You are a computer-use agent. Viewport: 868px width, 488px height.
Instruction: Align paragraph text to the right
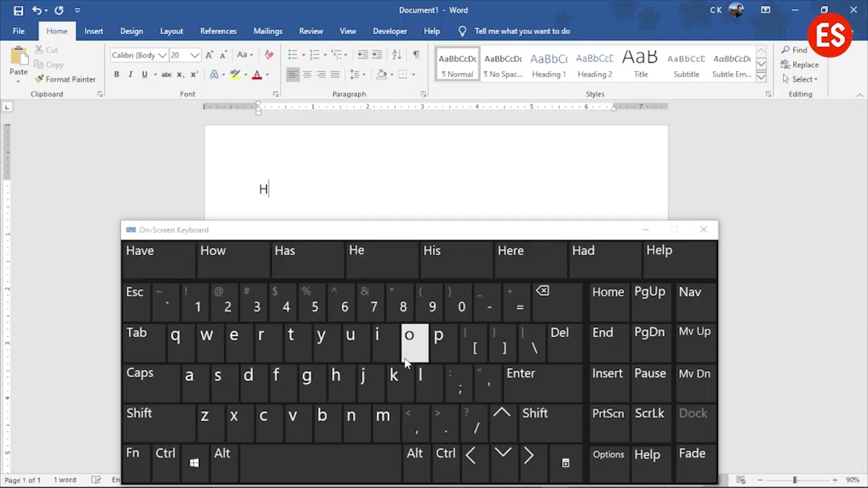321,75
